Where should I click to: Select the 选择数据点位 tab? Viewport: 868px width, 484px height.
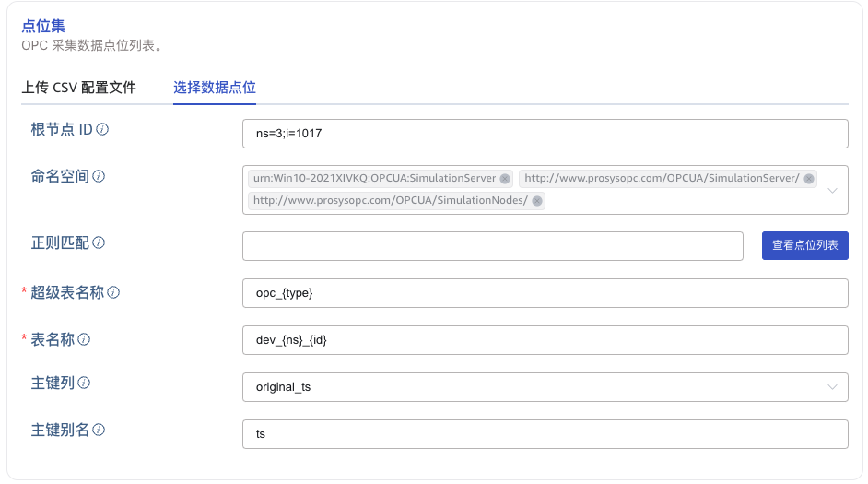pos(215,88)
